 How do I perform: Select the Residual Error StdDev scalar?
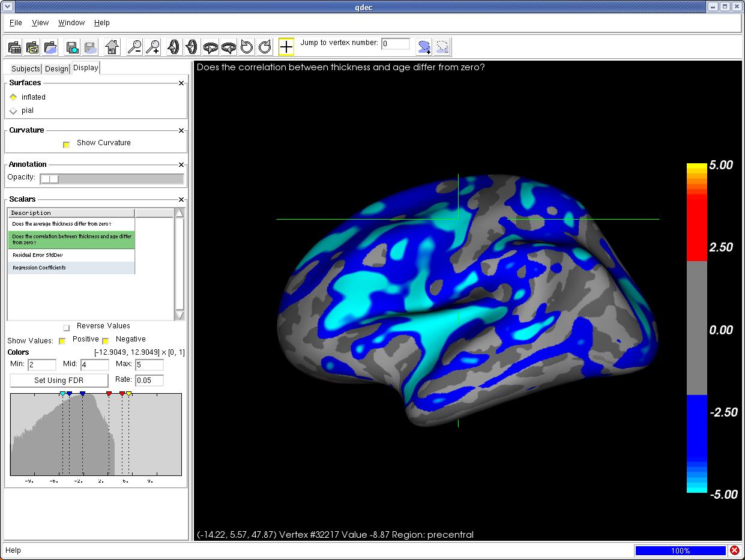pos(38,255)
